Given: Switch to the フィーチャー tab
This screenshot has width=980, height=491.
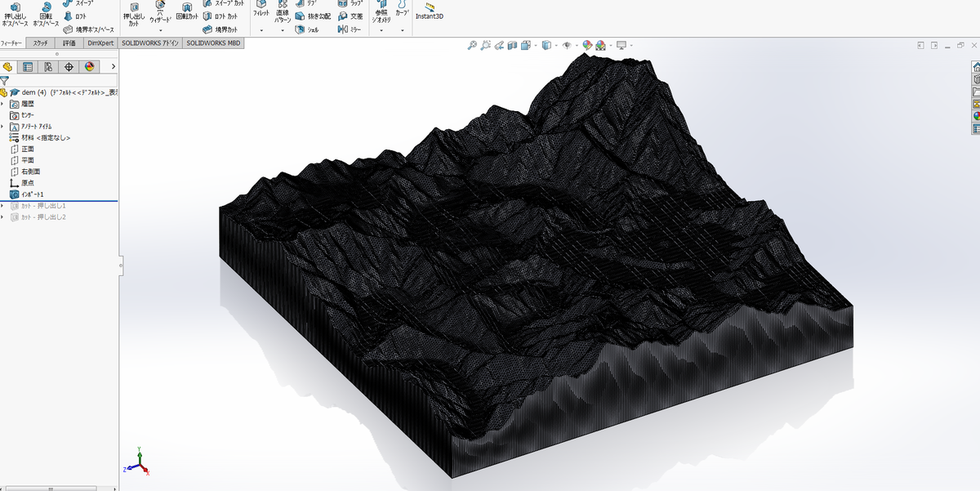Looking at the screenshot, I should [12, 43].
